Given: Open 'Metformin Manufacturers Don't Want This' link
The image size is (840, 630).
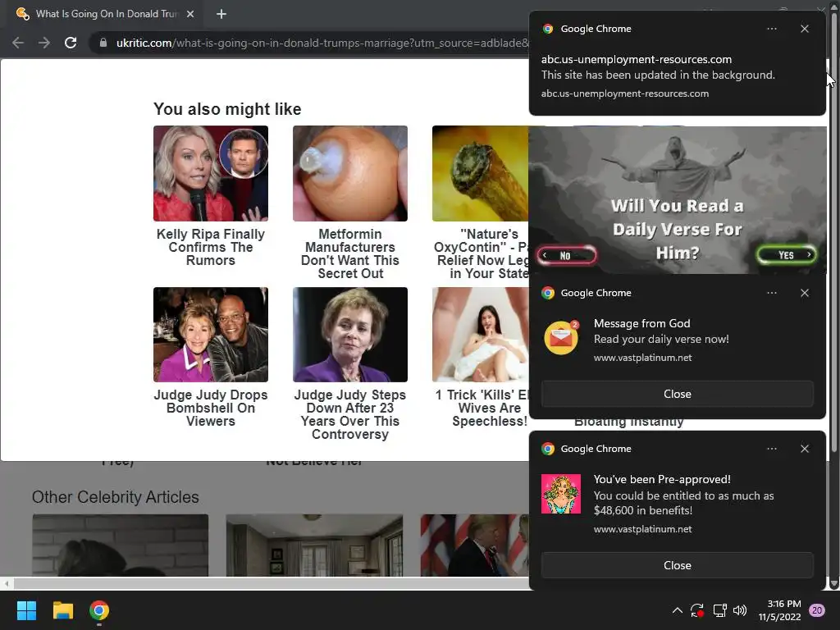Looking at the screenshot, I should tap(349, 254).
